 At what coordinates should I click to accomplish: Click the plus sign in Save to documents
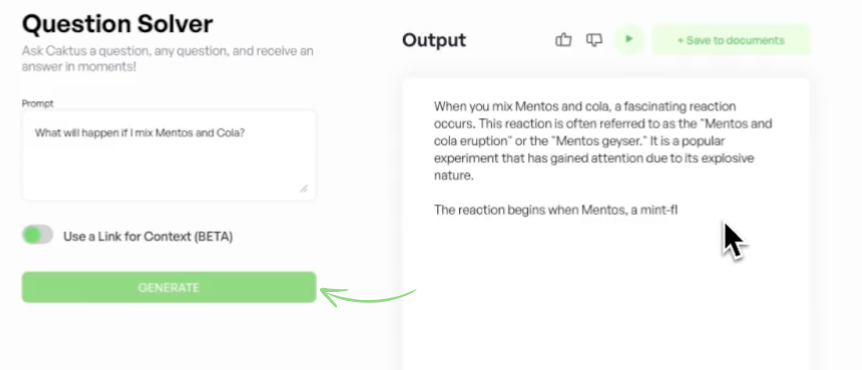pos(681,40)
